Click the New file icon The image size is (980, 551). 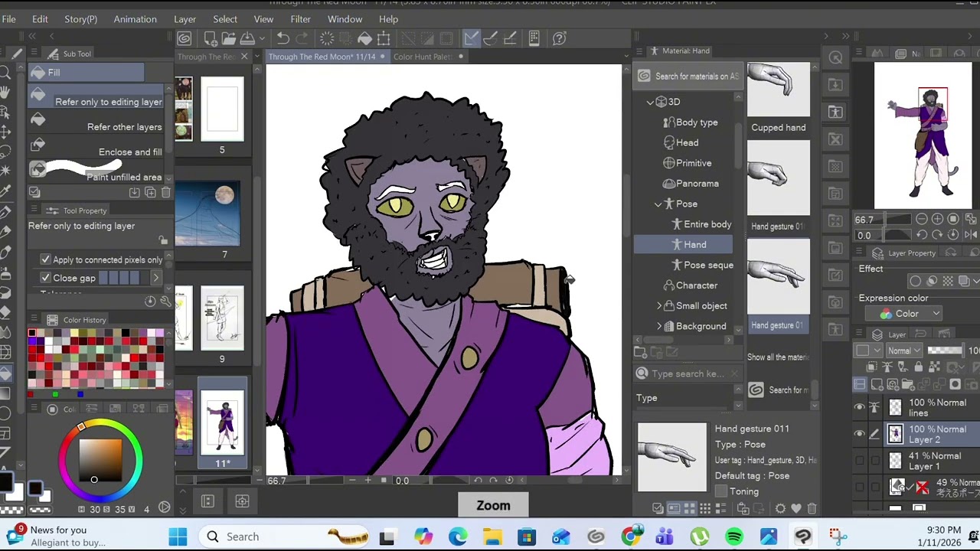point(211,38)
